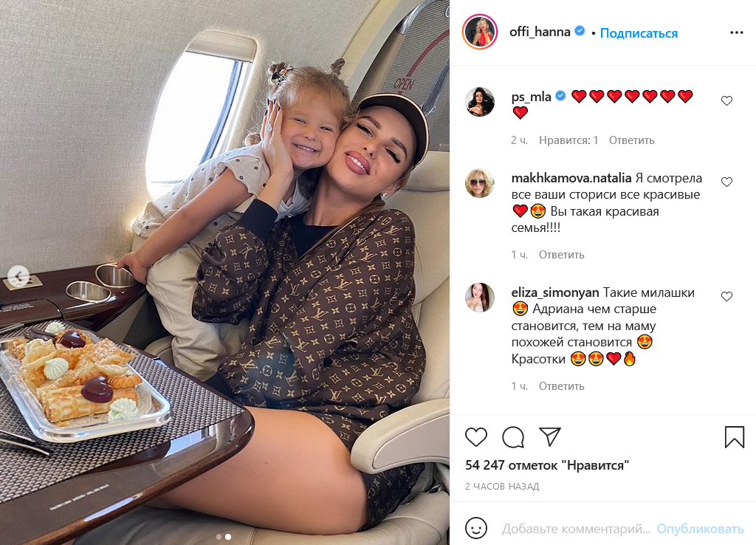Like eliza_simonyan's comment heart
Screen dimensions: 756x545
[726, 296]
